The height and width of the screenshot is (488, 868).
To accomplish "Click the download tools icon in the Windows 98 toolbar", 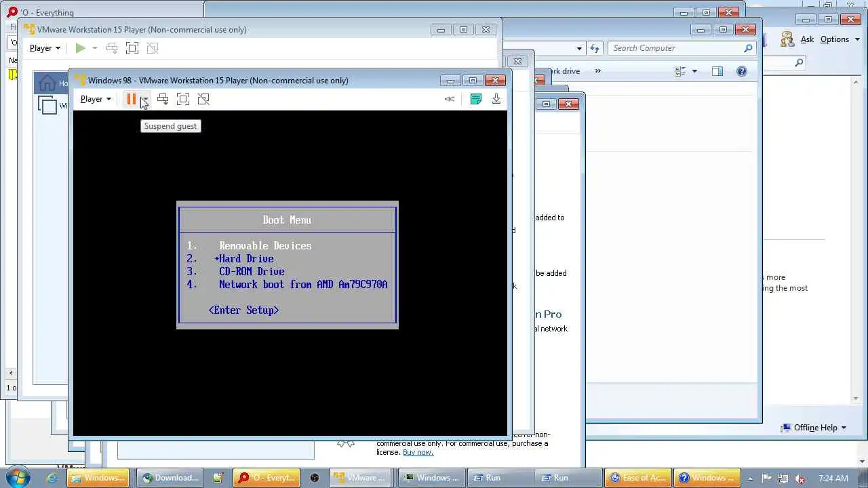I will coord(496,99).
